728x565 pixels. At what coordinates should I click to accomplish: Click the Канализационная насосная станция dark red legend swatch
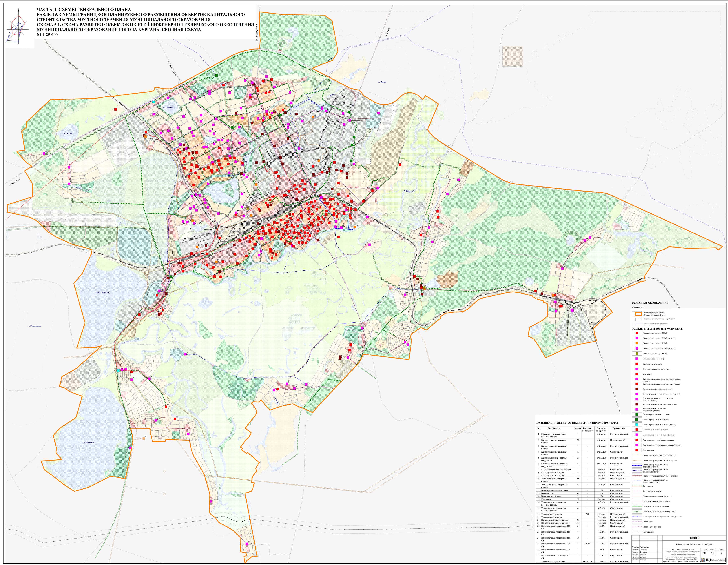636,389
